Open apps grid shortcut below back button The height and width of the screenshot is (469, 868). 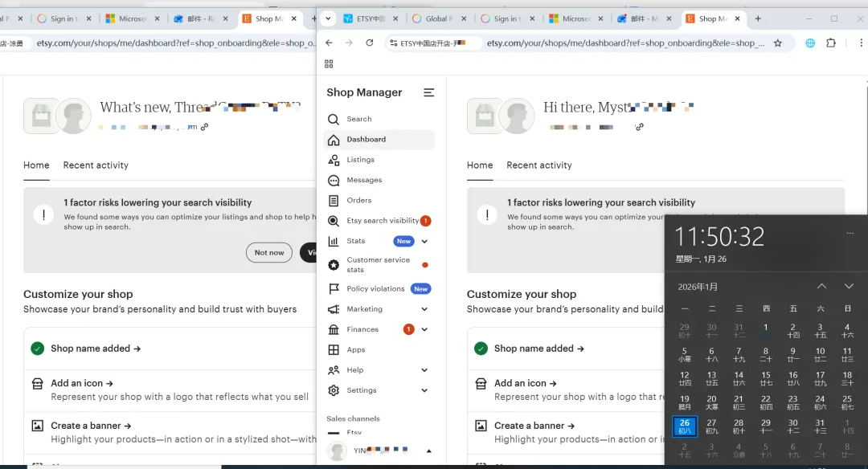click(329, 64)
